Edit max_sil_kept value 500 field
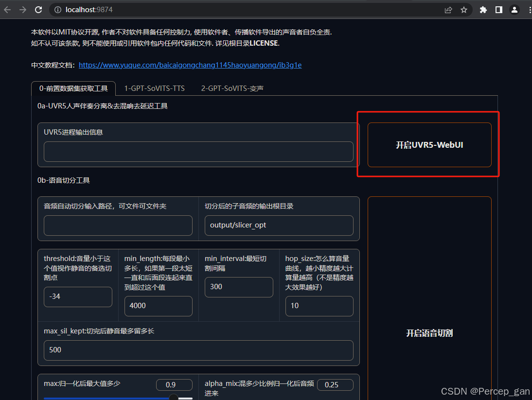 [x=198, y=350]
